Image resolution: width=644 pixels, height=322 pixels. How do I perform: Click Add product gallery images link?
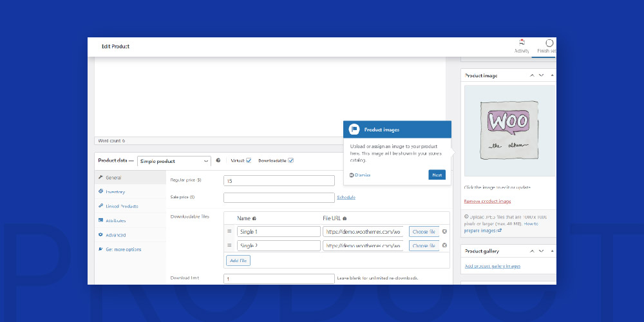click(493, 266)
